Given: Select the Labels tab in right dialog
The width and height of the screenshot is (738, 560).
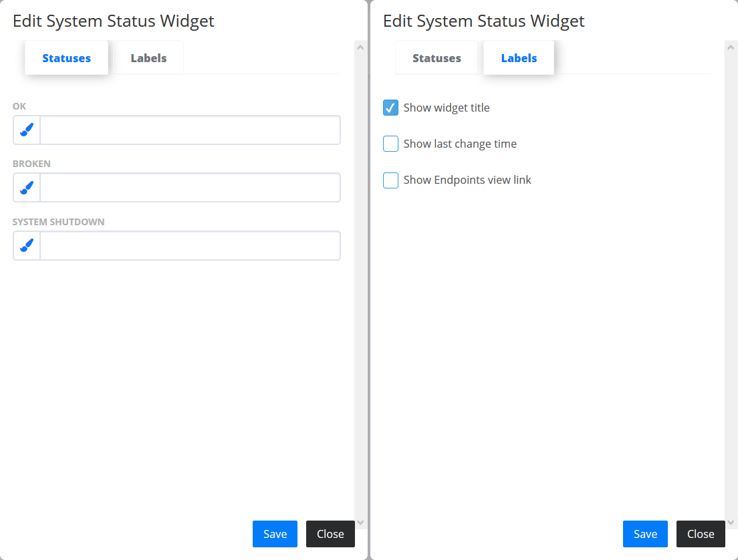Looking at the screenshot, I should point(519,58).
